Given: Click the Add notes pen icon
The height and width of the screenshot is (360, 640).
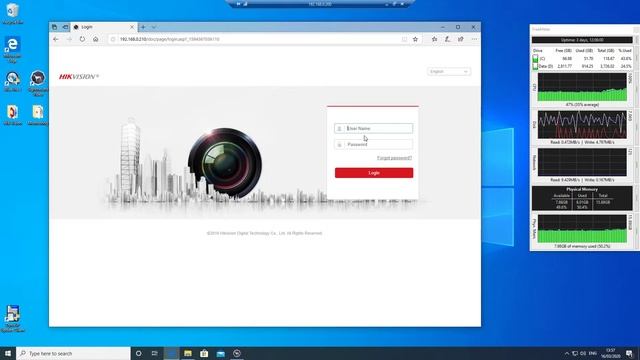Looking at the screenshot, I should 447,39.
